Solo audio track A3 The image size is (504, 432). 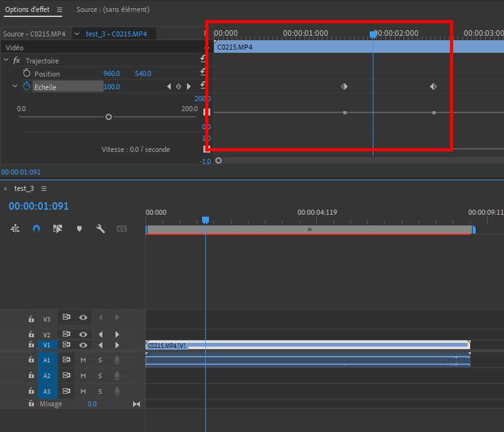pos(100,391)
